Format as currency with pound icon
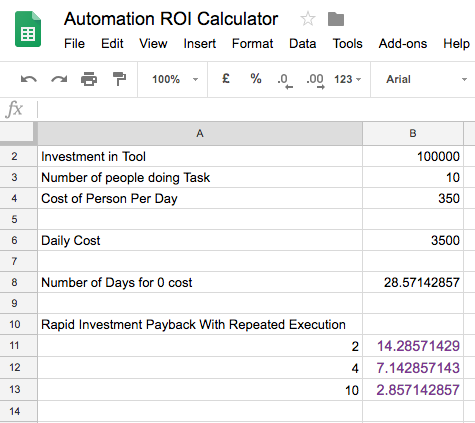Image resolution: width=475 pixels, height=423 pixels. pos(226,79)
